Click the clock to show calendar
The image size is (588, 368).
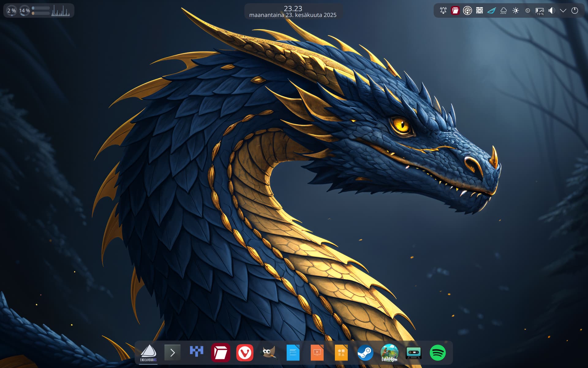[293, 11]
